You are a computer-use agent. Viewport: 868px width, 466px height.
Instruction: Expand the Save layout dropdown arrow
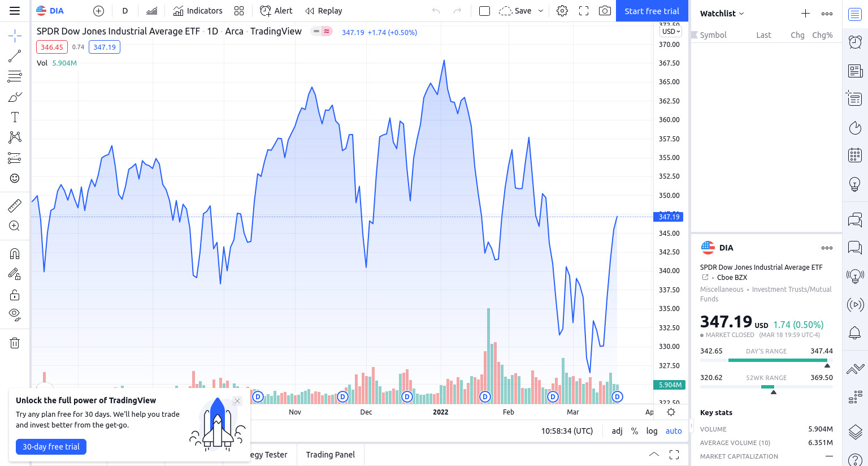(x=541, y=11)
